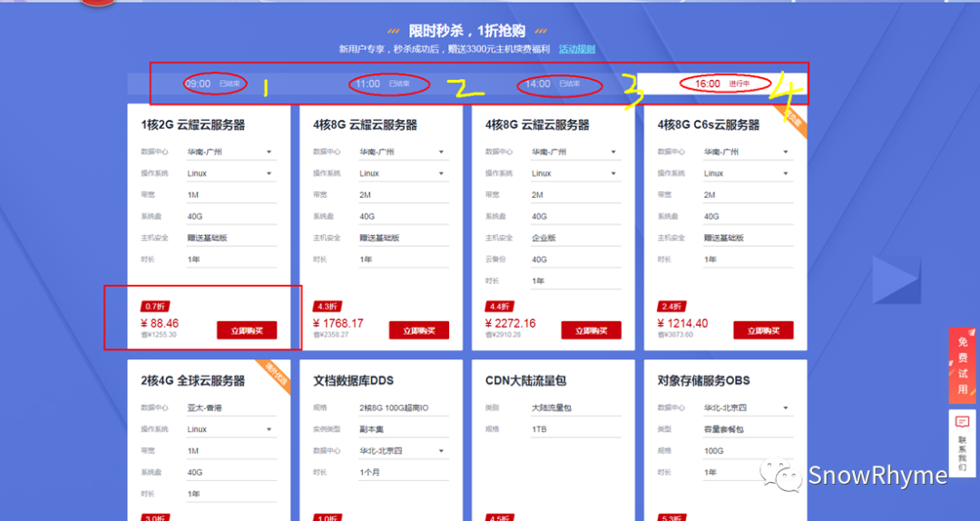Viewport: 980px width, 521px height.
Task: Open 操作系统 dropdown in ¥1768.17 card
Action: point(404,173)
